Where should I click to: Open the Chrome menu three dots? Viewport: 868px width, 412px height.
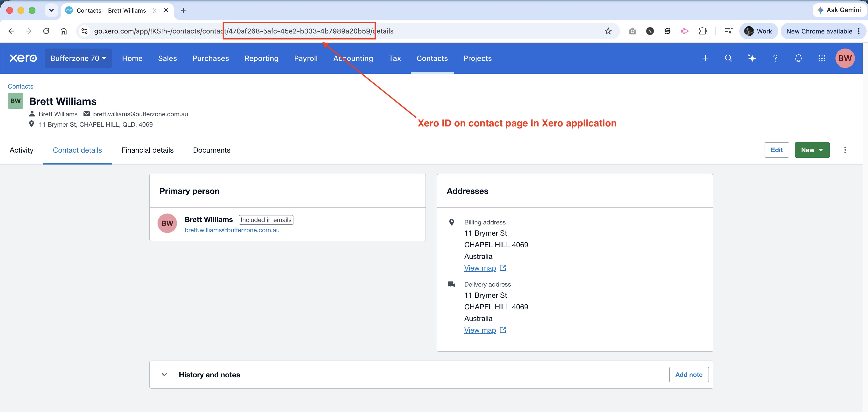(x=859, y=31)
